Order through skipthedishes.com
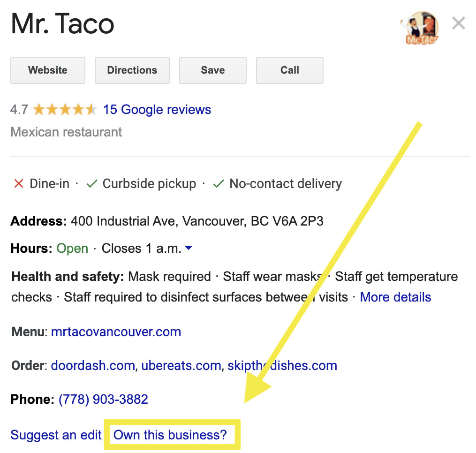 pyautogui.click(x=282, y=365)
